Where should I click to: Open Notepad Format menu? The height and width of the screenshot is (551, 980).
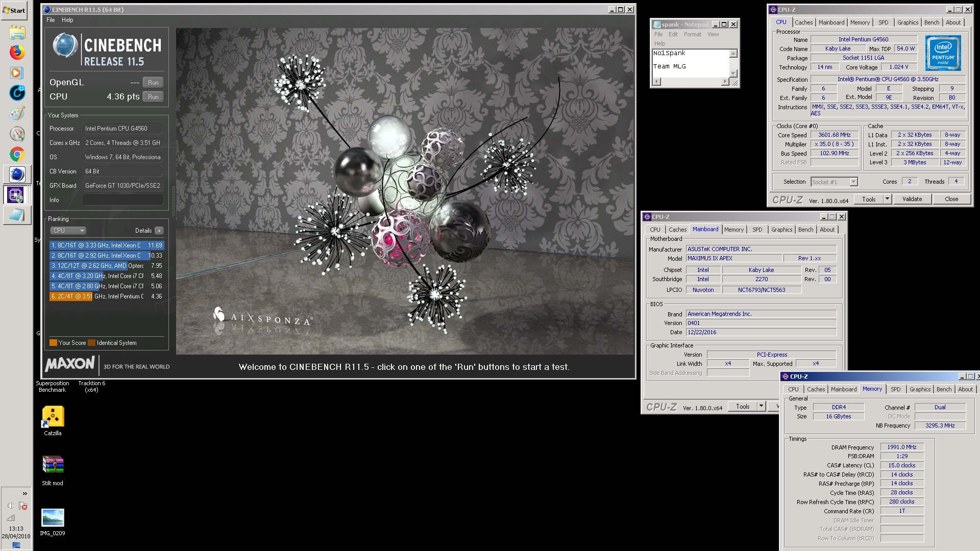(x=693, y=34)
